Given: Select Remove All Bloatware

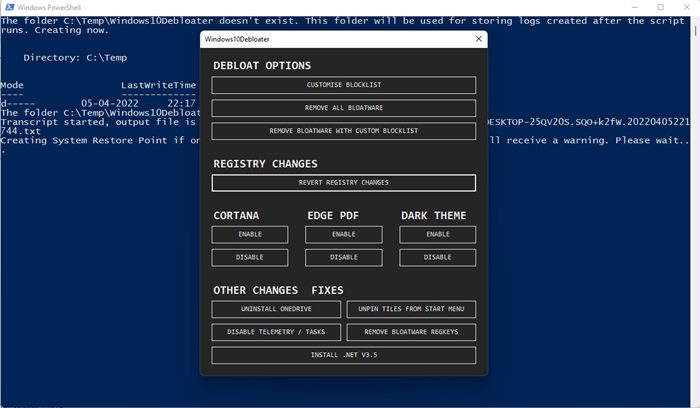Looking at the screenshot, I should [344, 108].
